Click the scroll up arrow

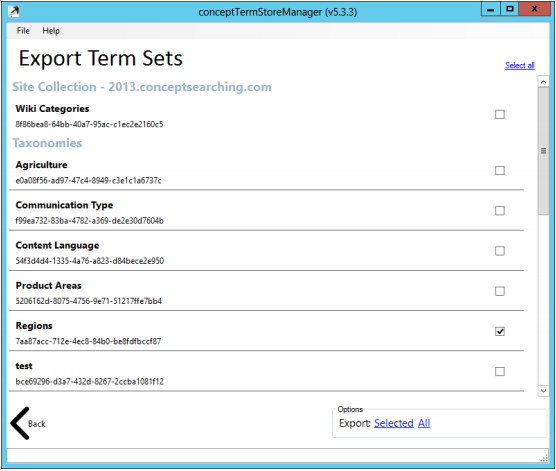coord(543,82)
